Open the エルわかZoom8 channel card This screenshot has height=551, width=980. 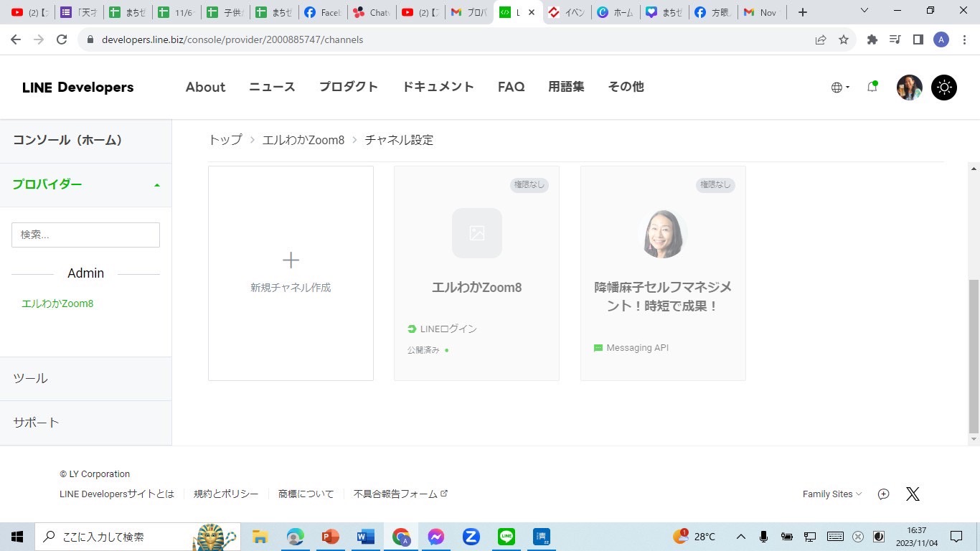point(476,273)
